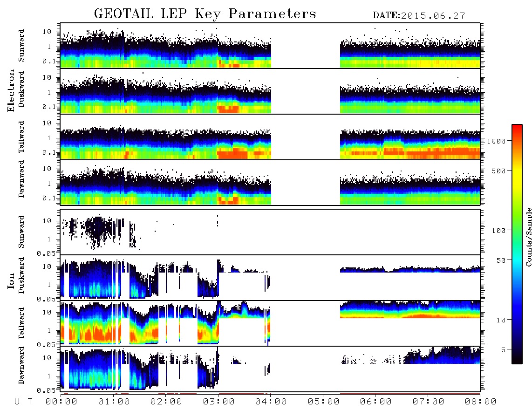The width and height of the screenshot is (532, 410).
Task: Click the 500 color bar tick label
Action: pos(499,171)
